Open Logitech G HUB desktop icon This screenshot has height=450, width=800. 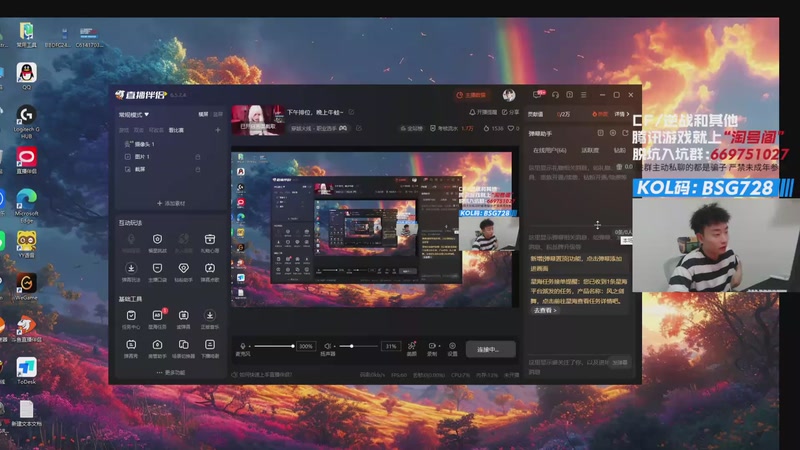point(26,121)
